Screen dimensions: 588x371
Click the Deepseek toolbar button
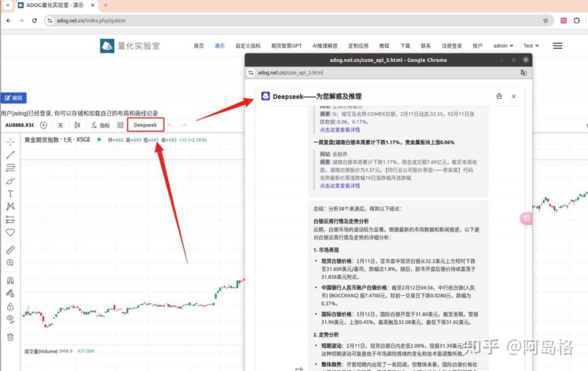145,125
